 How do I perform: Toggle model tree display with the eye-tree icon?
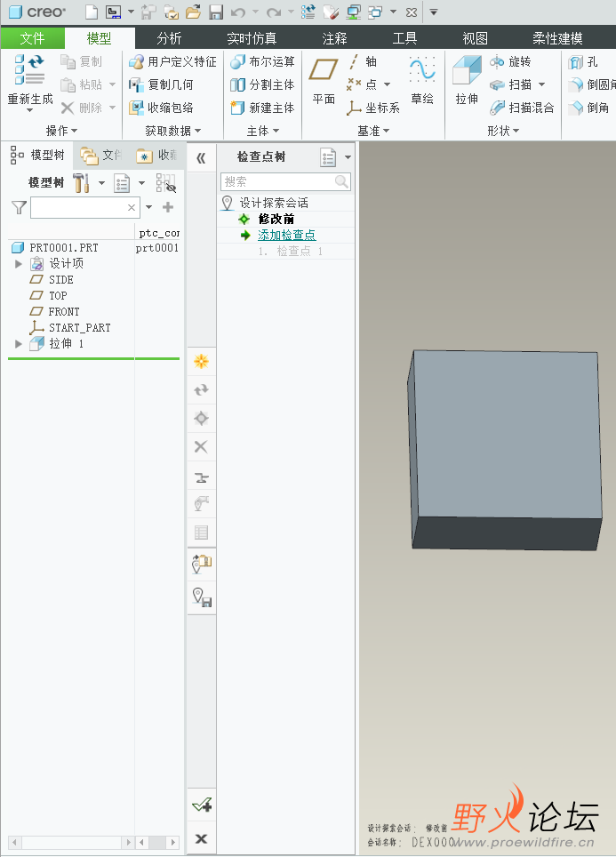click(x=165, y=183)
